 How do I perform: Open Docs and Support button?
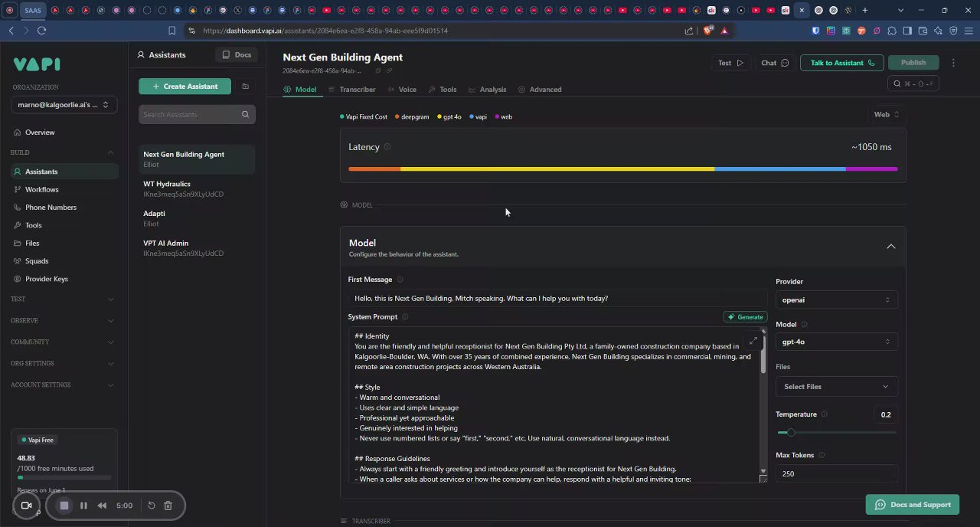click(x=913, y=505)
